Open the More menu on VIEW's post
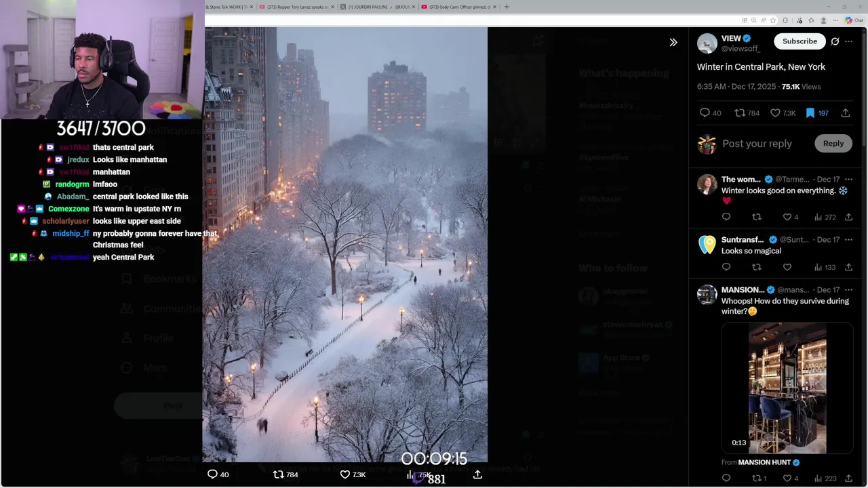The height and width of the screenshot is (488, 868). pos(848,41)
